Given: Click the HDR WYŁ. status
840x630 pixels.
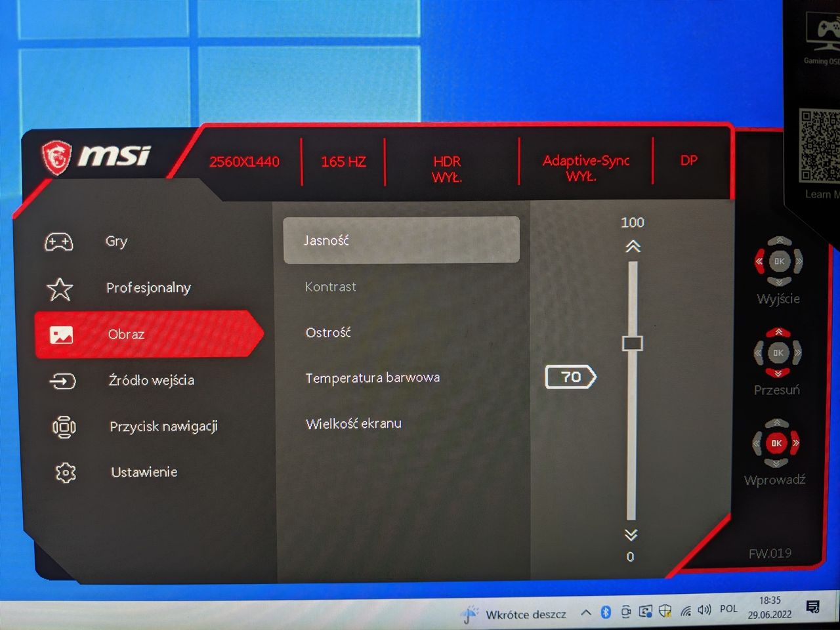Looking at the screenshot, I should tap(447, 169).
